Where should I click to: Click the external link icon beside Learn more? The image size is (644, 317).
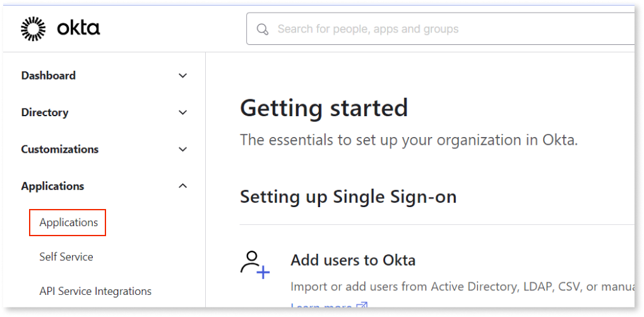point(362,306)
